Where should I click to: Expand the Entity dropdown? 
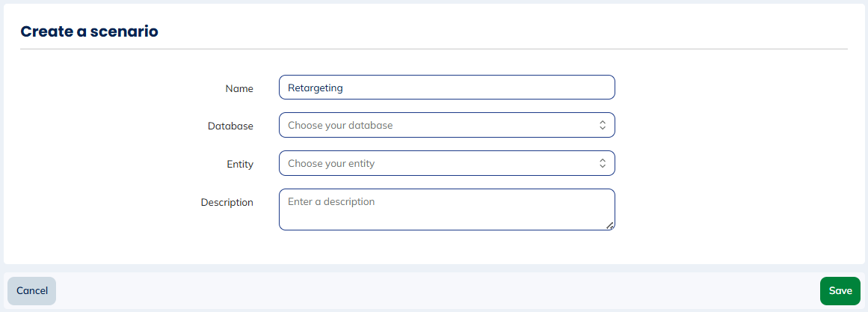[x=446, y=164]
